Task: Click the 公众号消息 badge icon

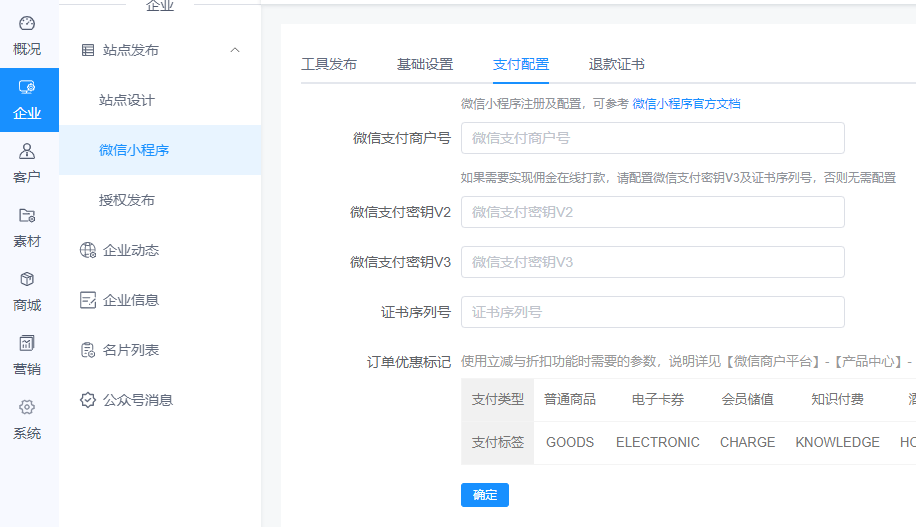Action: [88, 400]
